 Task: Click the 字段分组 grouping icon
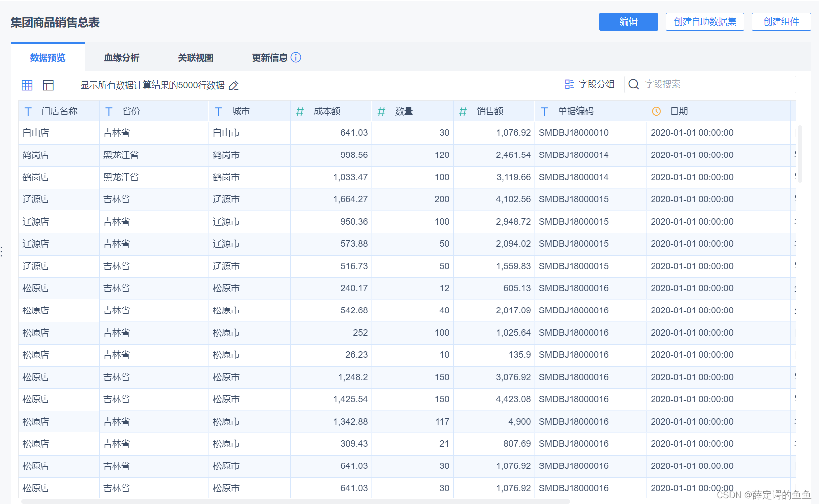point(570,84)
